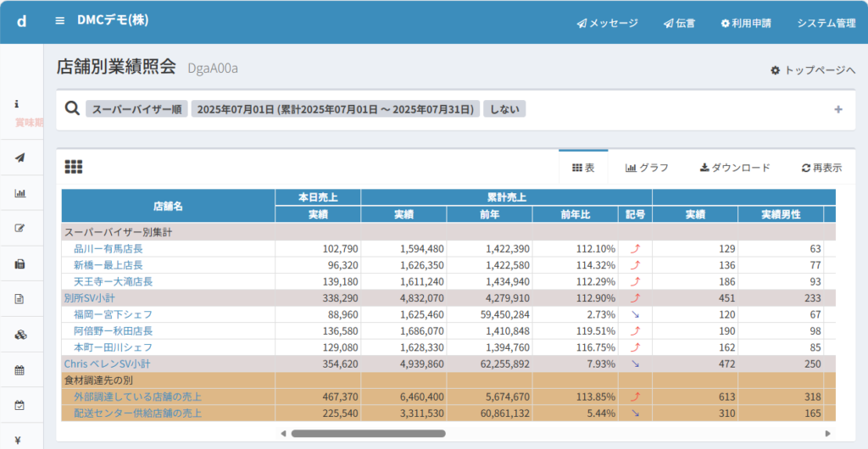Click the magnifier search icon
Screen dimensions: 868x449
point(73,109)
